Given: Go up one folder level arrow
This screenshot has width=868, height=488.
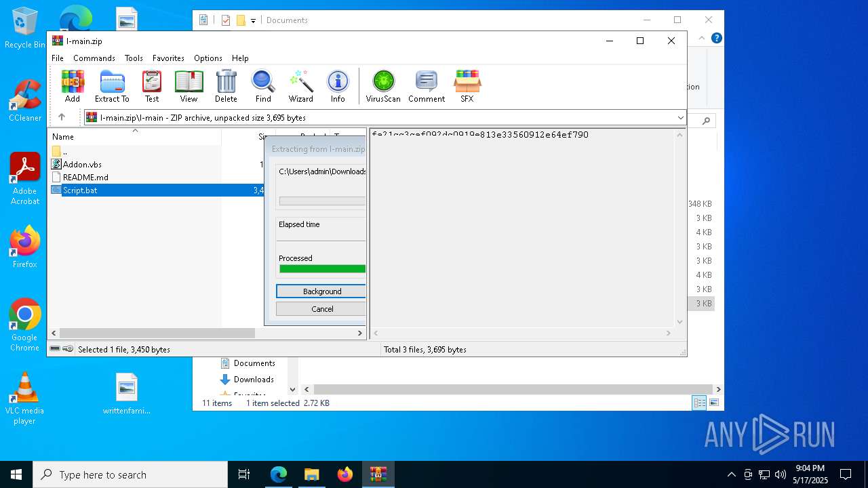Looking at the screenshot, I should click(x=62, y=117).
